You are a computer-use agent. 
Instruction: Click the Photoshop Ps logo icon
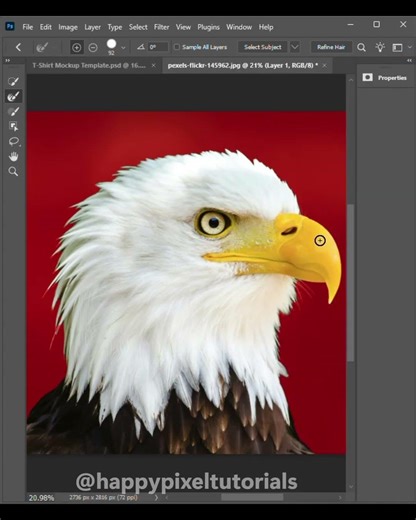coord(10,26)
